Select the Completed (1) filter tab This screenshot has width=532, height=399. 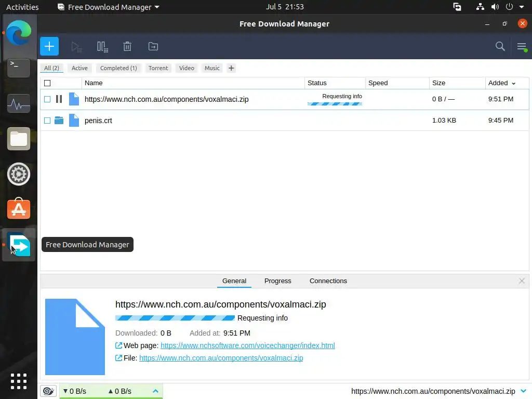coord(118,68)
